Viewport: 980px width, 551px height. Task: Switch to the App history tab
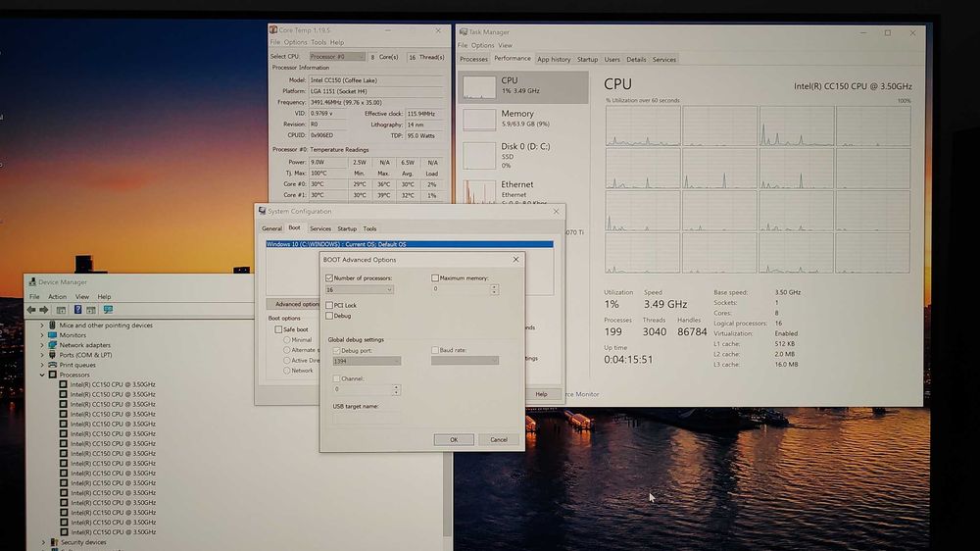[554, 60]
